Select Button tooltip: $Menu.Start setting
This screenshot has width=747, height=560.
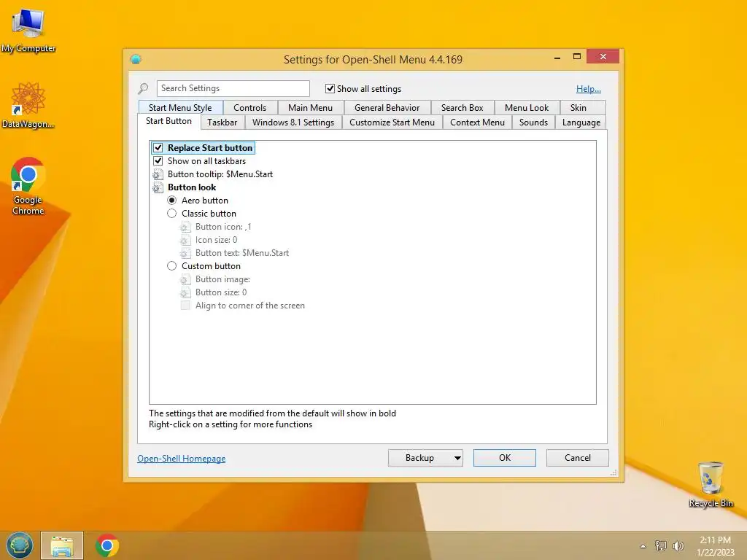(x=220, y=174)
